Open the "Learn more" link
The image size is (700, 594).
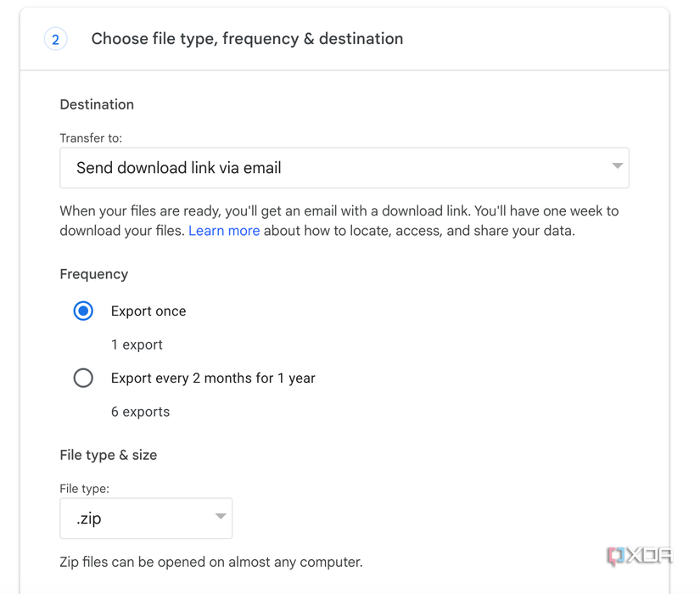coord(224,230)
